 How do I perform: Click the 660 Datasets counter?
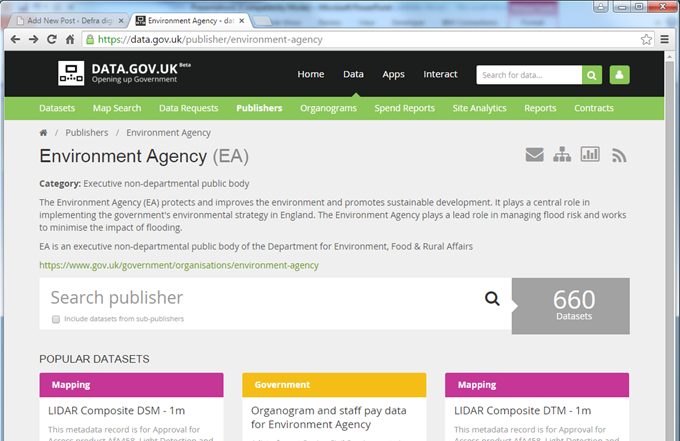point(573,305)
